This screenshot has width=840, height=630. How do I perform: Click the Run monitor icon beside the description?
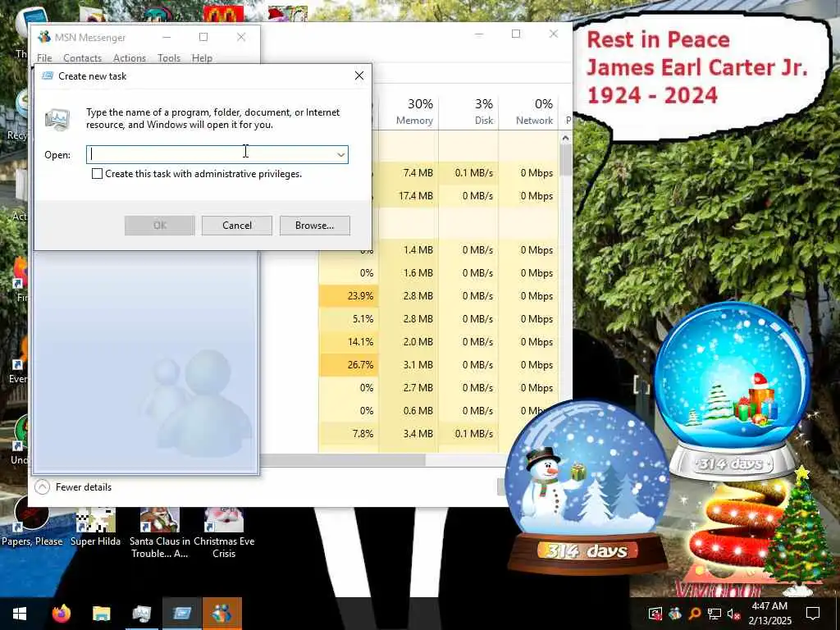pyautogui.click(x=57, y=120)
